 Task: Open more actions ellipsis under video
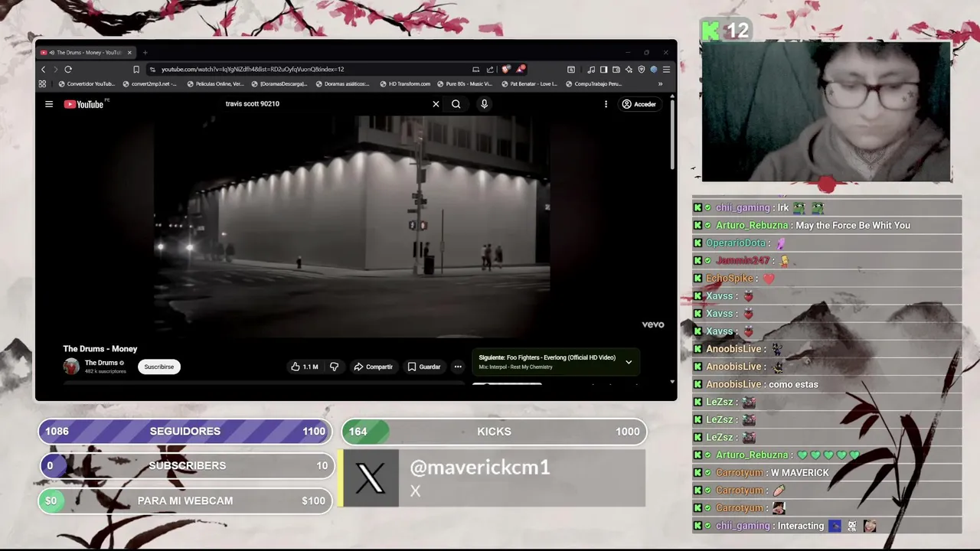coord(458,367)
